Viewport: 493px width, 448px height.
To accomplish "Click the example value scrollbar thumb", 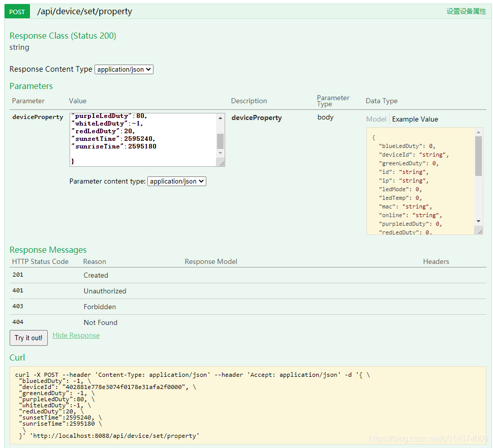I will 479,156.
